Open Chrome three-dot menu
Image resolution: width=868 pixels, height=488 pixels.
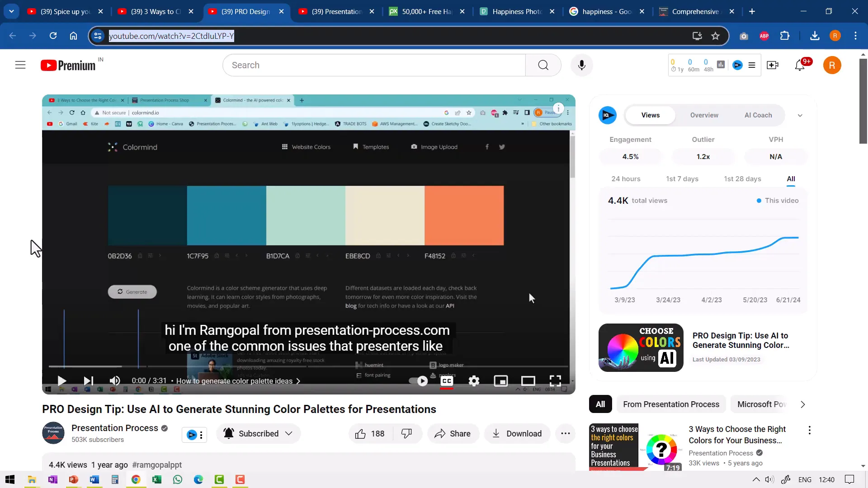pyautogui.click(x=855, y=36)
